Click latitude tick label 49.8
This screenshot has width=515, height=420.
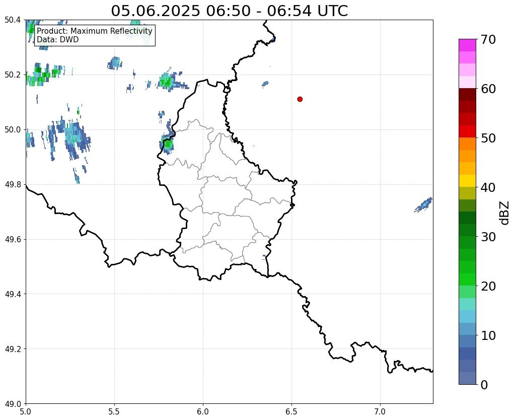tap(13, 185)
